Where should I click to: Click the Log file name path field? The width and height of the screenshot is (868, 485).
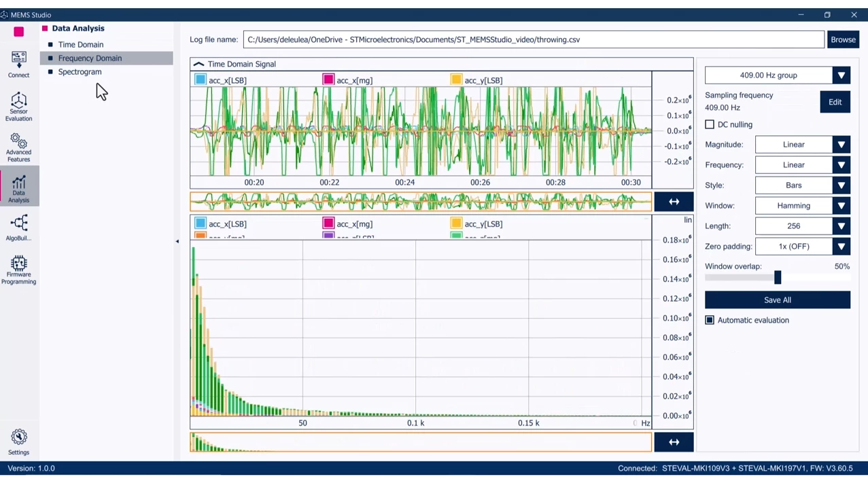pos(534,39)
